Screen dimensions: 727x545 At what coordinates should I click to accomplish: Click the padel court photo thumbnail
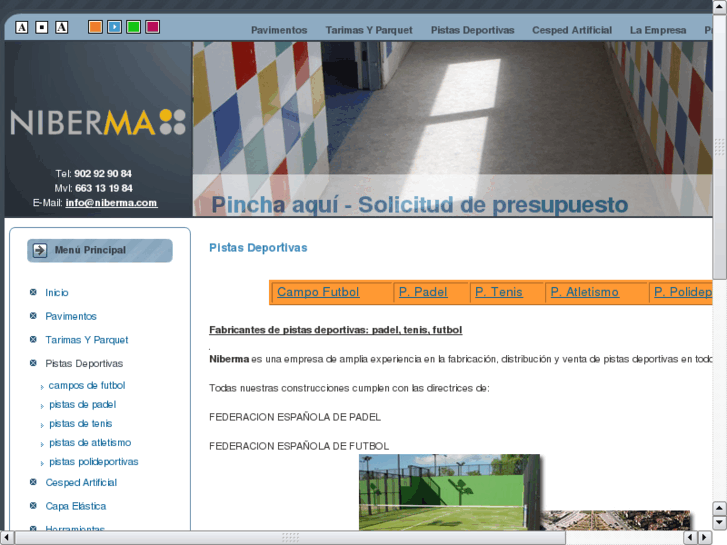click(x=449, y=492)
